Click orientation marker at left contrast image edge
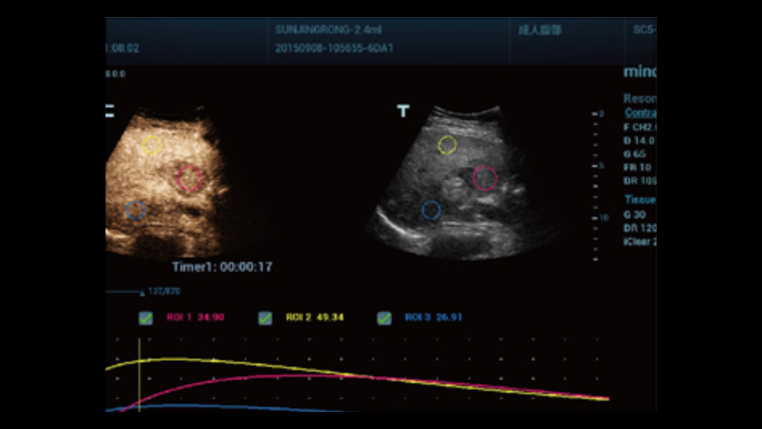The image size is (762, 429). (x=110, y=111)
